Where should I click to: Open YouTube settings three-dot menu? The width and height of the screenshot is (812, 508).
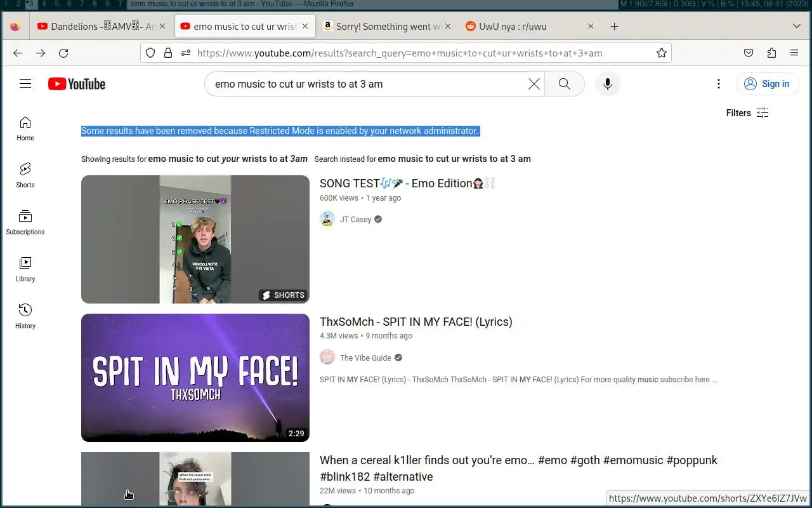pyautogui.click(x=718, y=84)
